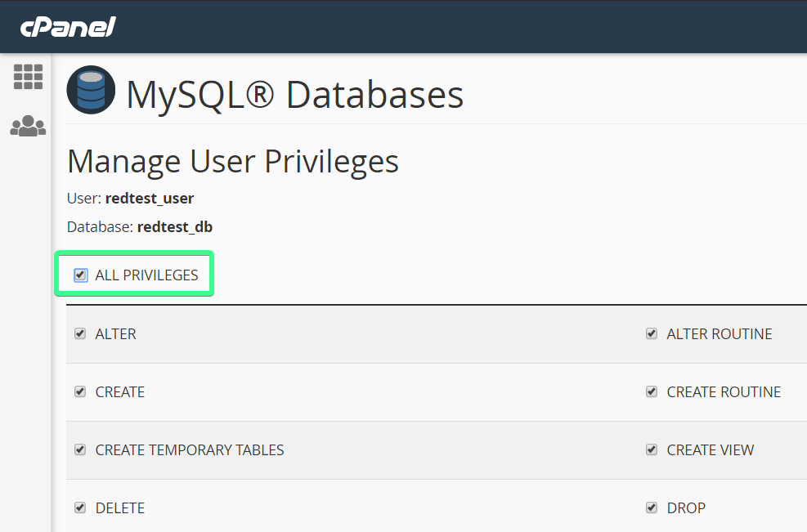
Task: Uncheck the DROP privilege checkbox
Action: (x=652, y=507)
